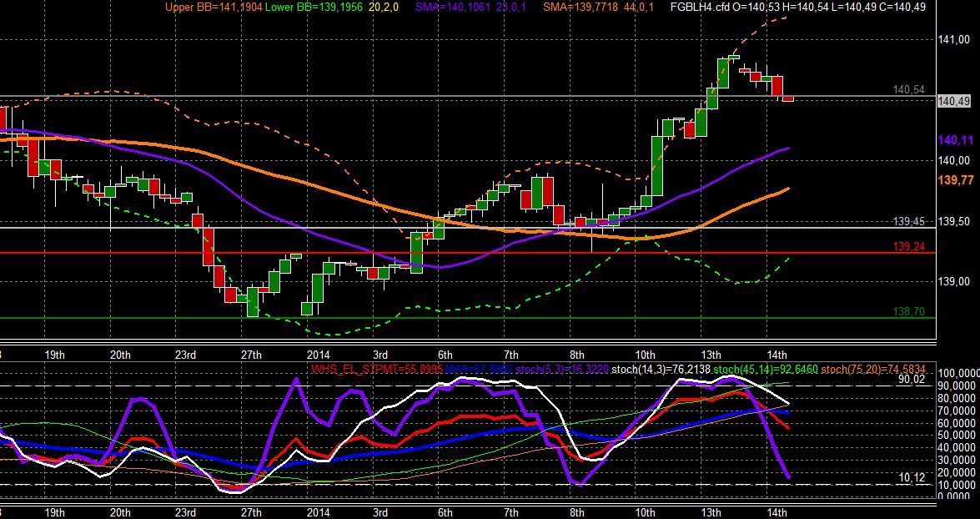Screen dimensions: 980x519
Task: Click the 50,0000 stochastic scale value
Action: 957,436
